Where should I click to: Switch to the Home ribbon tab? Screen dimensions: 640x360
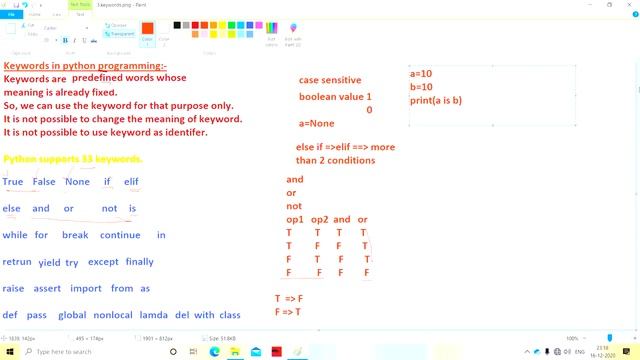(x=35, y=15)
